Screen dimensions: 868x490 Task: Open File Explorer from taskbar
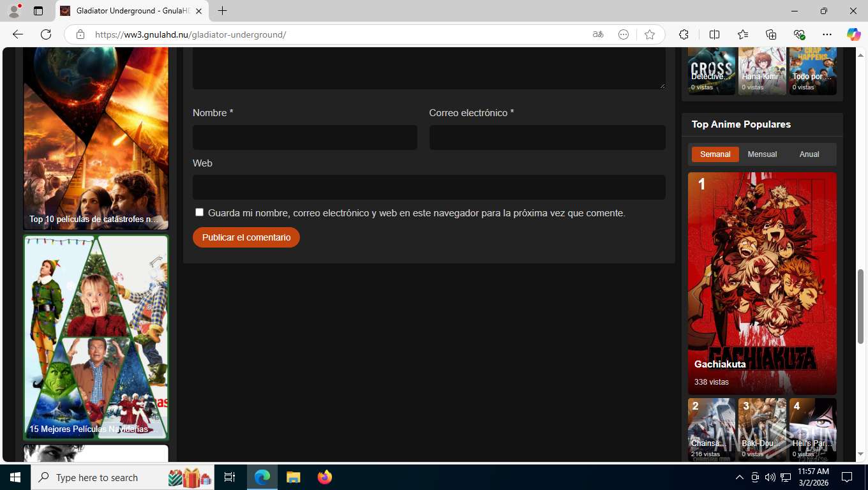click(293, 477)
